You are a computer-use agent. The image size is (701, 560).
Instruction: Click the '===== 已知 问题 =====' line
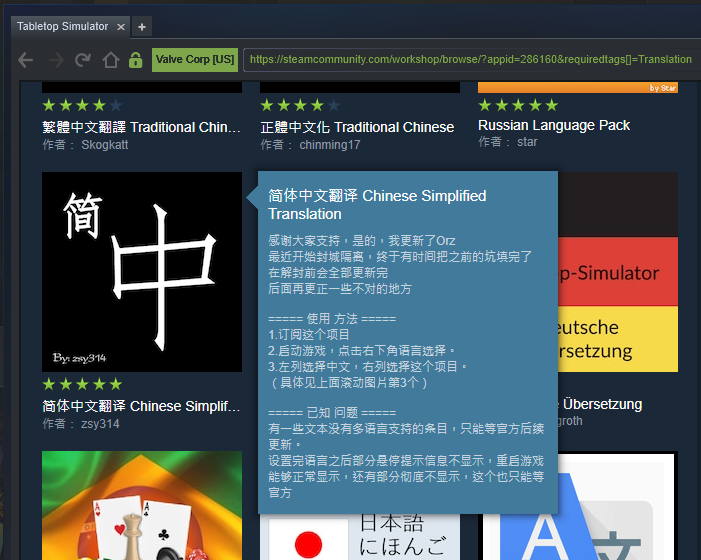pos(332,413)
